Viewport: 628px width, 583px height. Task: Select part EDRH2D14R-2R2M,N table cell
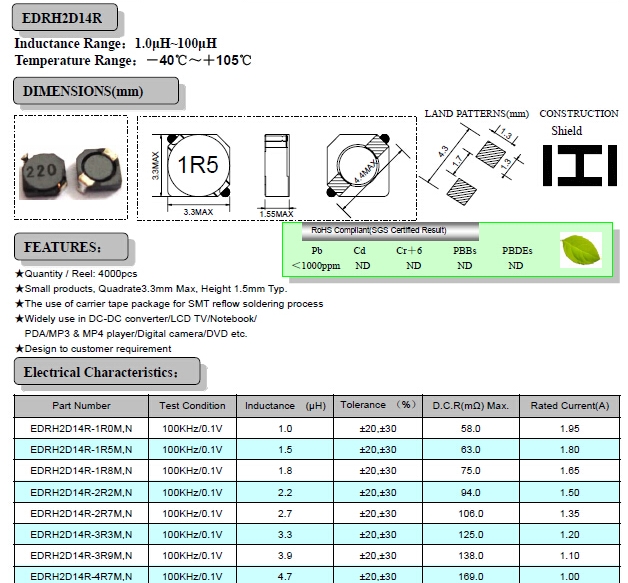(x=81, y=493)
